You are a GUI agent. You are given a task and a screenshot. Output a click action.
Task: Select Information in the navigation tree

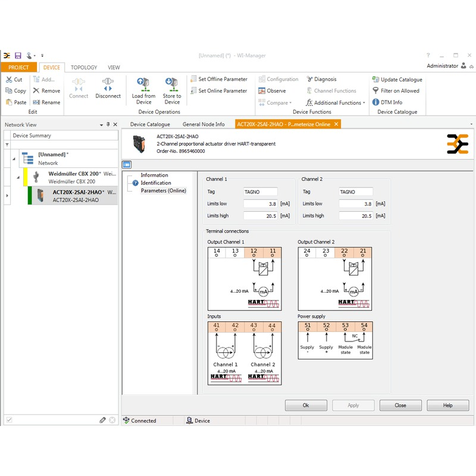tap(154, 175)
